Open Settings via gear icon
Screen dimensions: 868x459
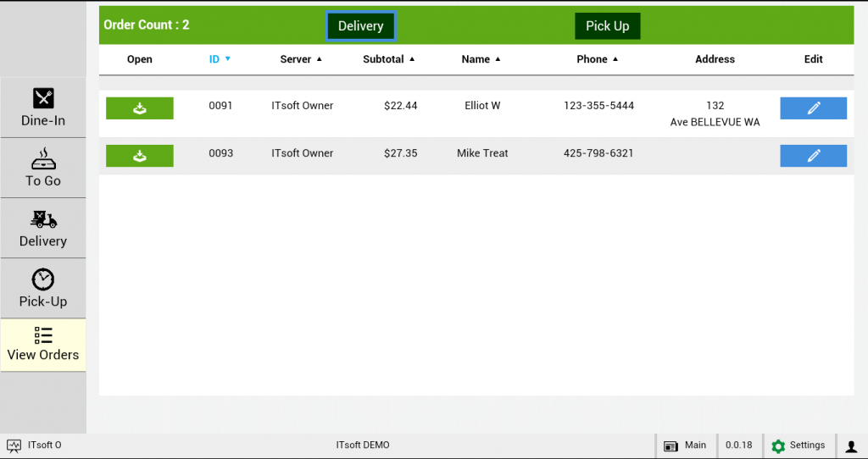click(x=778, y=445)
